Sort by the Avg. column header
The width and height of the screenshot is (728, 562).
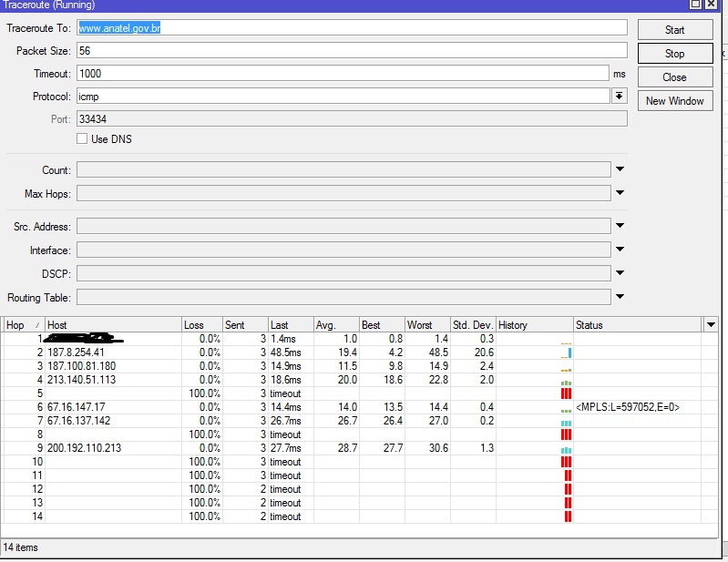[336, 325]
